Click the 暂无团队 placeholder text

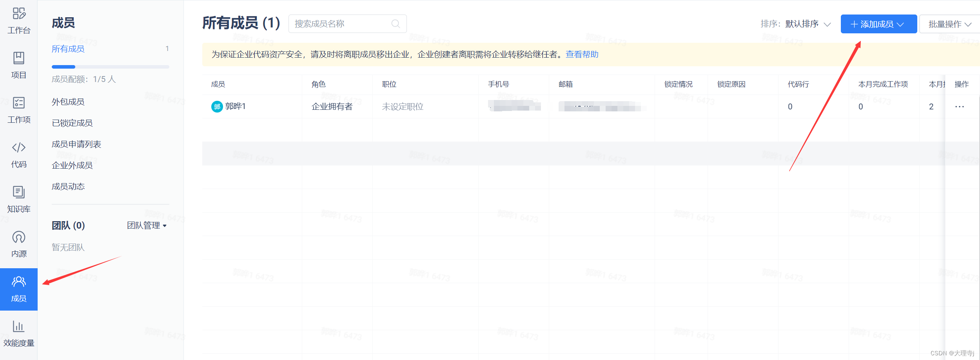68,247
